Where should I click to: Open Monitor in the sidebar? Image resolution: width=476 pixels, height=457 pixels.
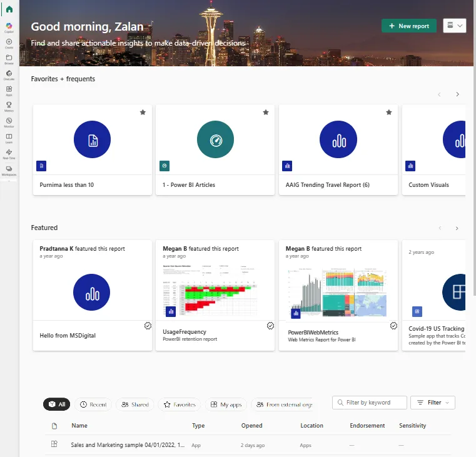tap(9, 123)
